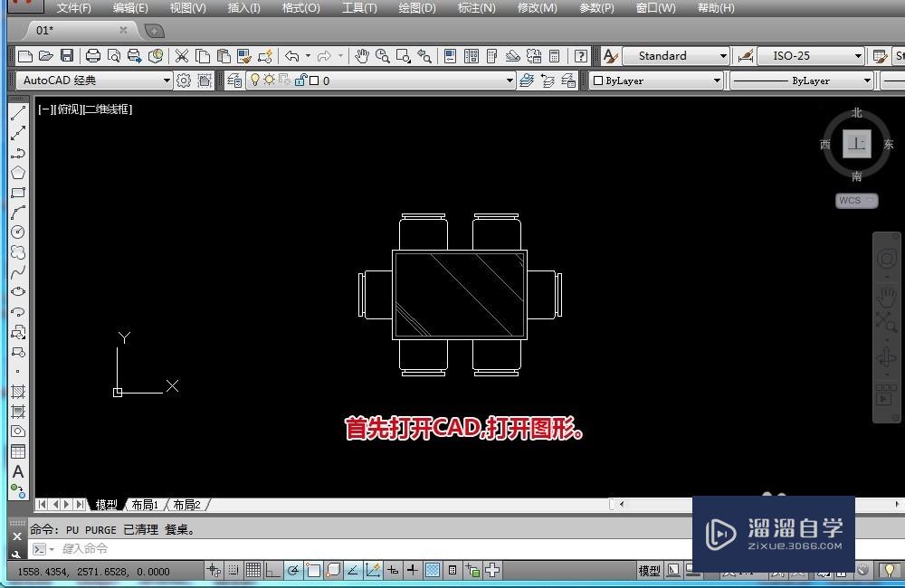This screenshot has width=905, height=588.
Task: Open the 绘图(D) menu
Action: click(x=417, y=8)
